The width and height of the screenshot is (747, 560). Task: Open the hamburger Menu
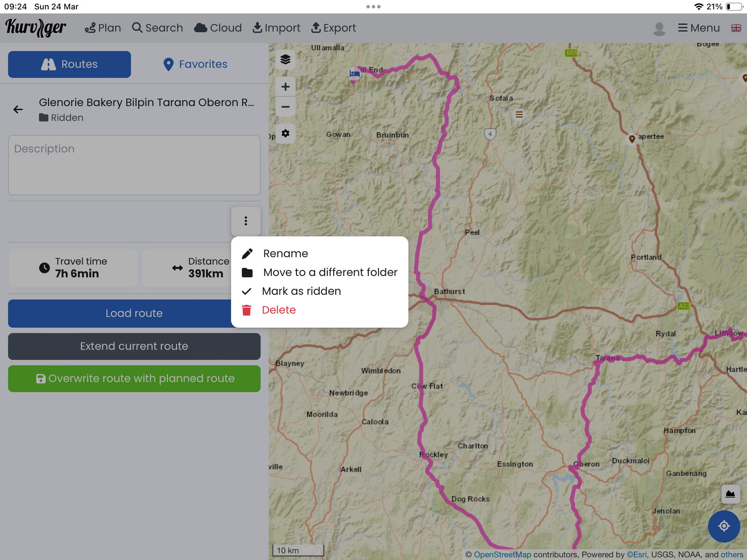(699, 28)
